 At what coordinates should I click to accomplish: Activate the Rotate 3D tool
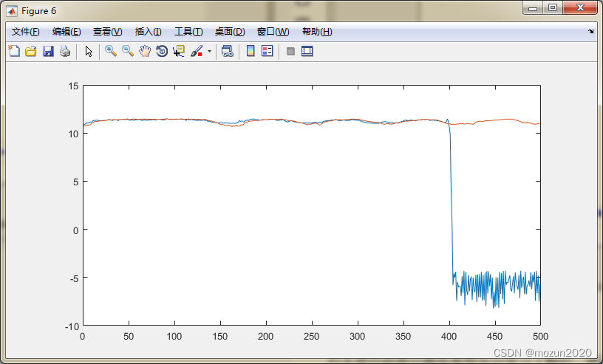coord(162,51)
